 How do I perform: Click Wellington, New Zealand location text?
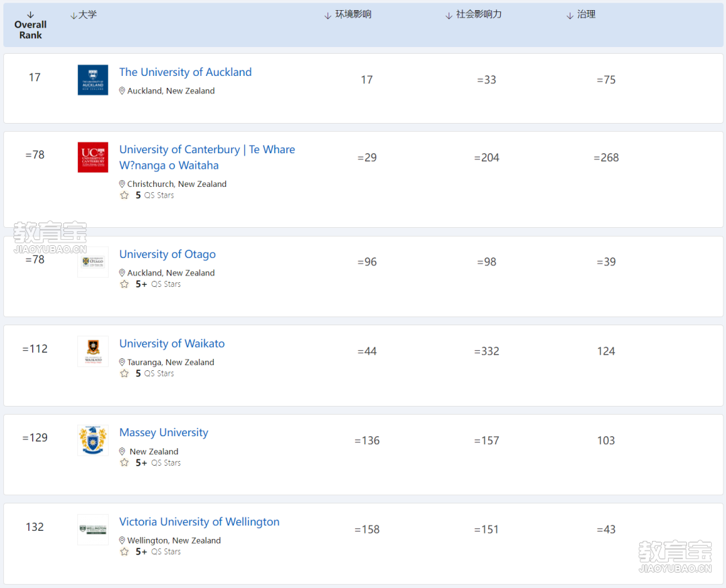coord(174,540)
